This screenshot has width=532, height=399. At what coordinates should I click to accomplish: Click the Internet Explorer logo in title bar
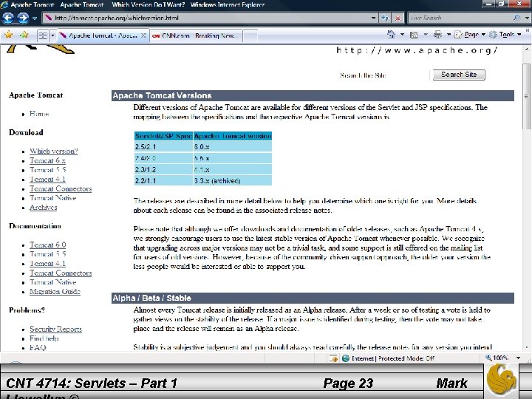pyautogui.click(x=4, y=4)
